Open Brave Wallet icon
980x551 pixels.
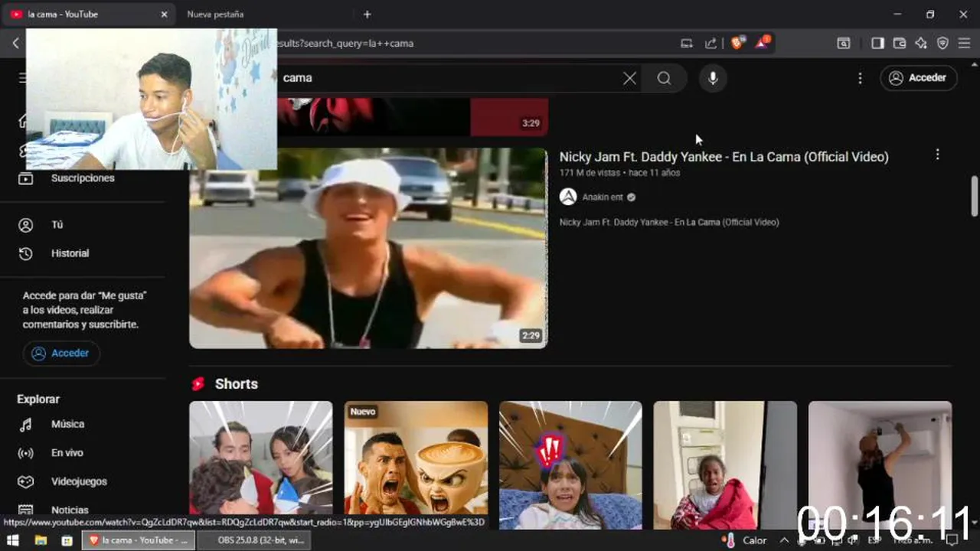[900, 44]
